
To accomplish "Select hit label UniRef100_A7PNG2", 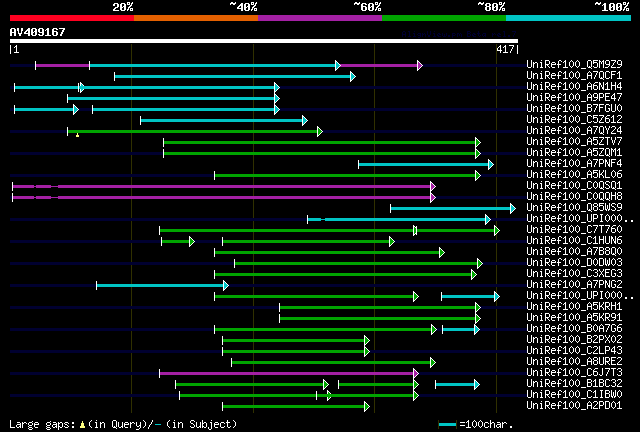I will (x=574, y=284).
